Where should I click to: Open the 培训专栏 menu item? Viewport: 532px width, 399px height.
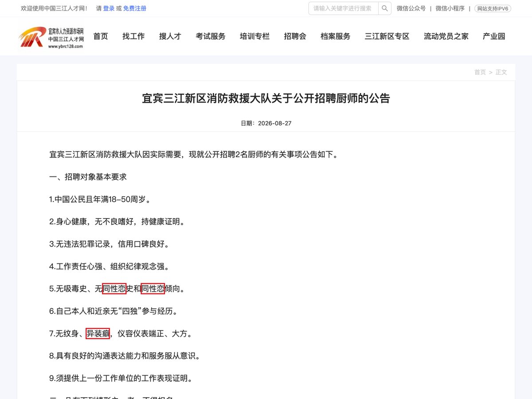click(254, 36)
